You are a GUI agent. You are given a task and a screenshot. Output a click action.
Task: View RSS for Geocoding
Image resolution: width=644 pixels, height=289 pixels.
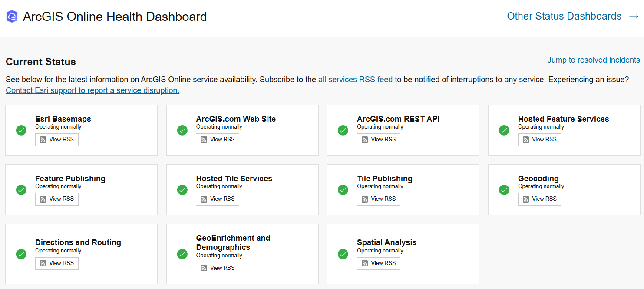tap(540, 199)
